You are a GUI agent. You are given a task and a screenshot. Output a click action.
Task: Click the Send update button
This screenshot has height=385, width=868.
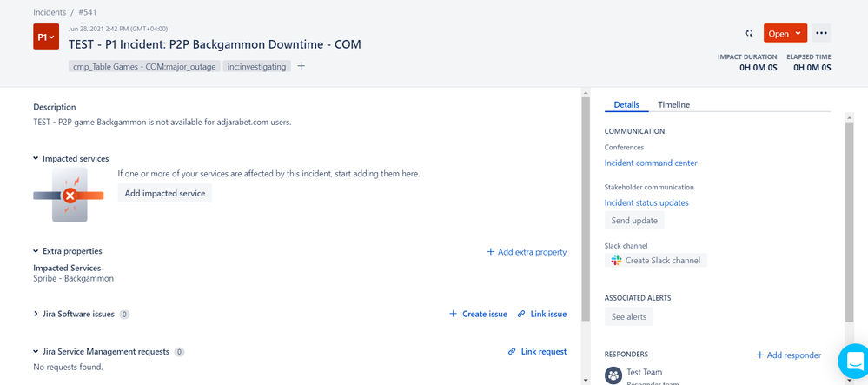coord(634,221)
